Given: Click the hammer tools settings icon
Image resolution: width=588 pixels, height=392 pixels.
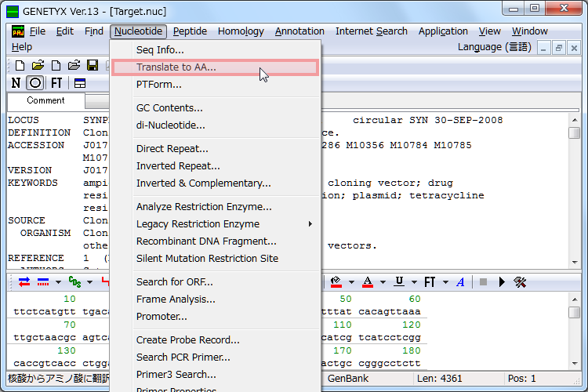Looking at the screenshot, I should click(x=520, y=281).
